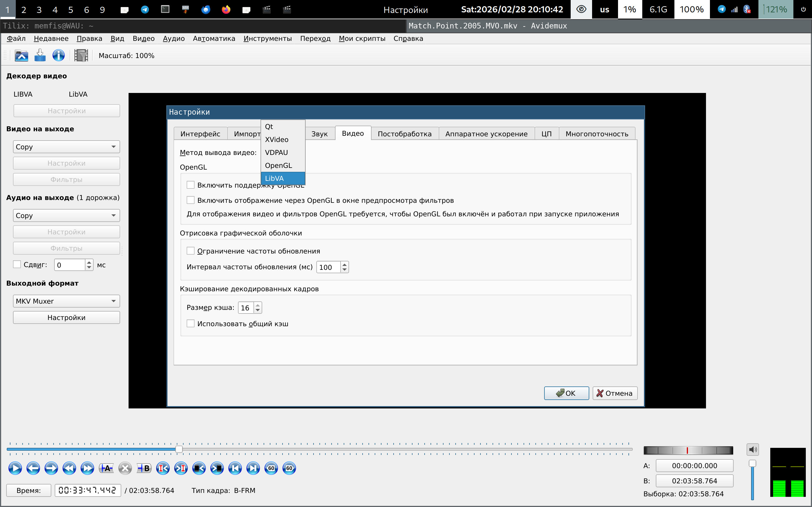Open the Инструменты menu
812x507 pixels.
(267, 39)
